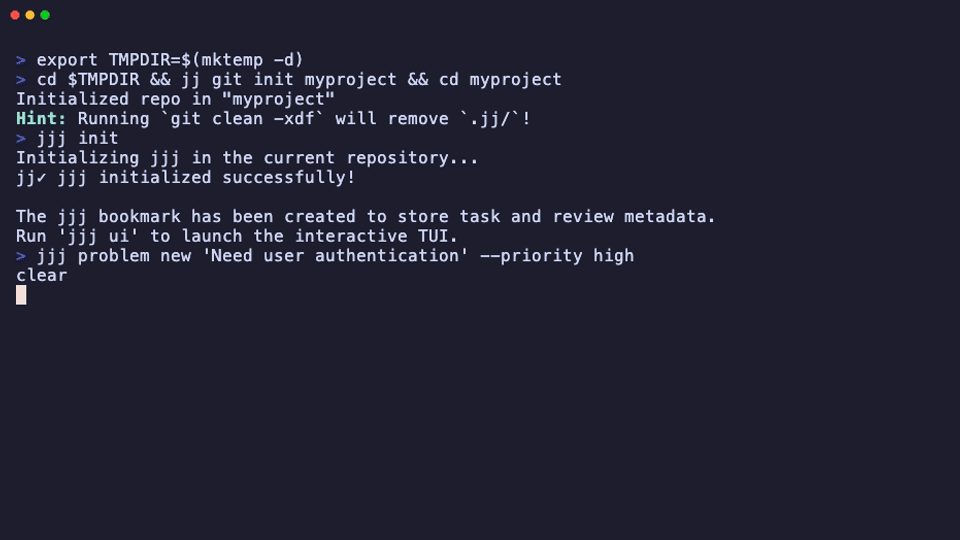Click the '.jj/' path in the hint line
Image resolution: width=960 pixels, height=540 pixels.
[x=490, y=119]
